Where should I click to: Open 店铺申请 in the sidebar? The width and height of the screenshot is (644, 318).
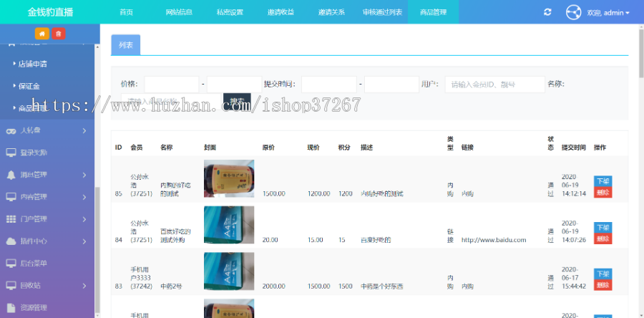pyautogui.click(x=32, y=64)
